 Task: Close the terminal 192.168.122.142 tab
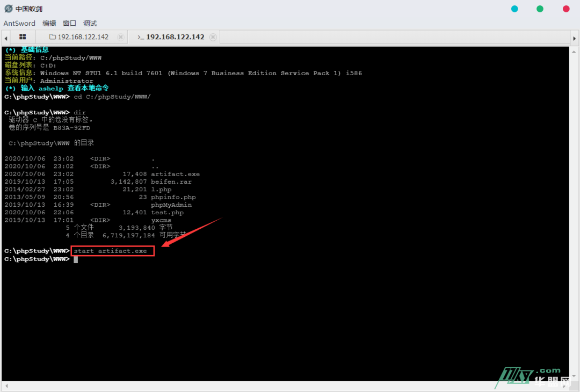point(213,37)
